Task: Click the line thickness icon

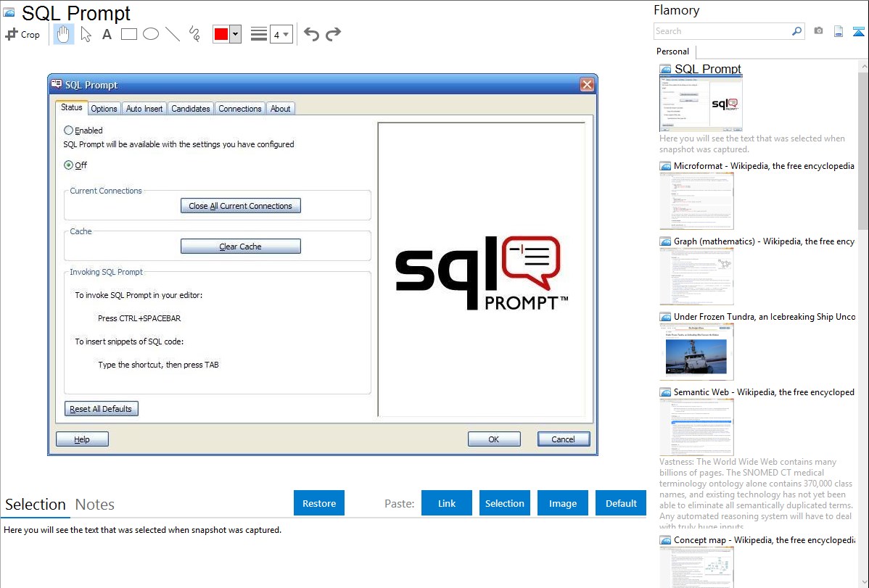Action: point(259,34)
